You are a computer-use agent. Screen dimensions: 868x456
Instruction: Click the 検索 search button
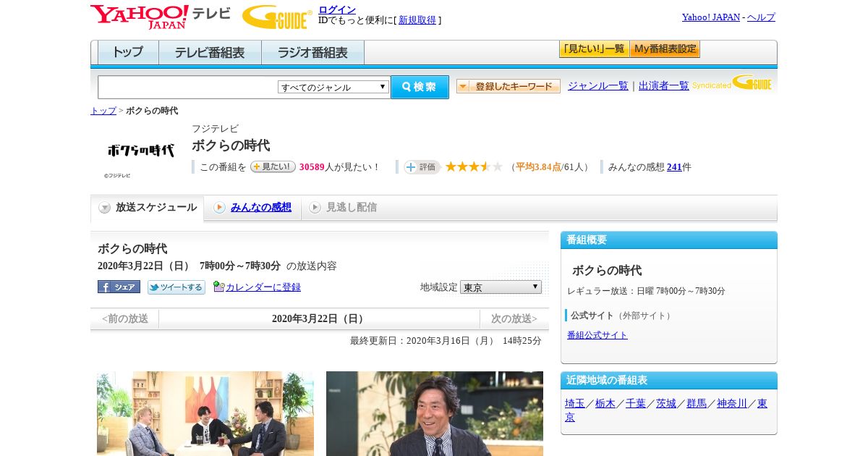(420, 87)
